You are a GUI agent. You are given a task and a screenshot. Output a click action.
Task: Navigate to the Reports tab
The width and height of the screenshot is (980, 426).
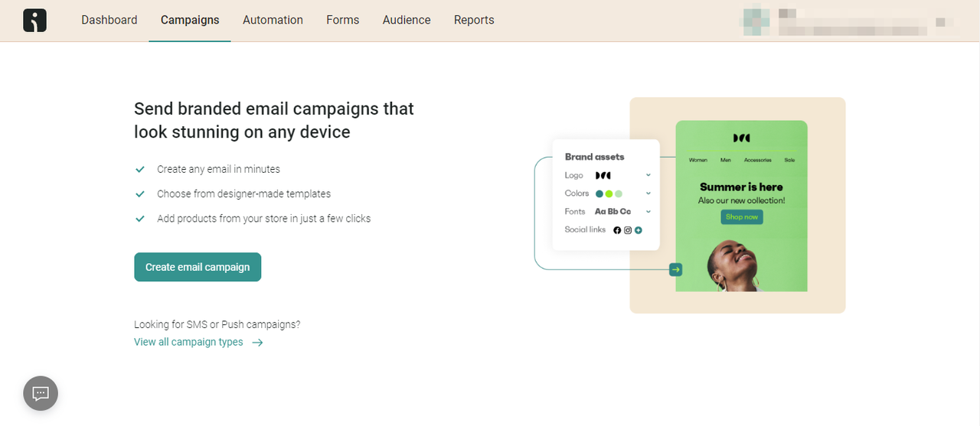pos(474,20)
